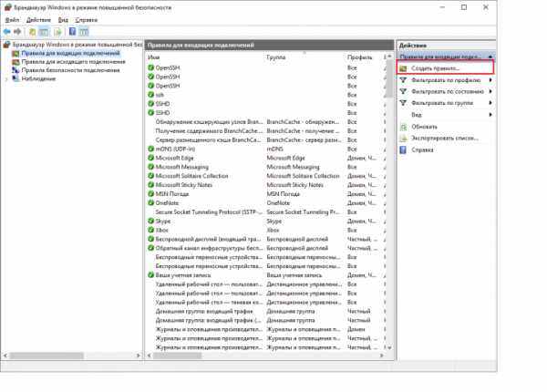
Task: Click the Обновить refresh icon in Actions
Action: tap(403, 126)
